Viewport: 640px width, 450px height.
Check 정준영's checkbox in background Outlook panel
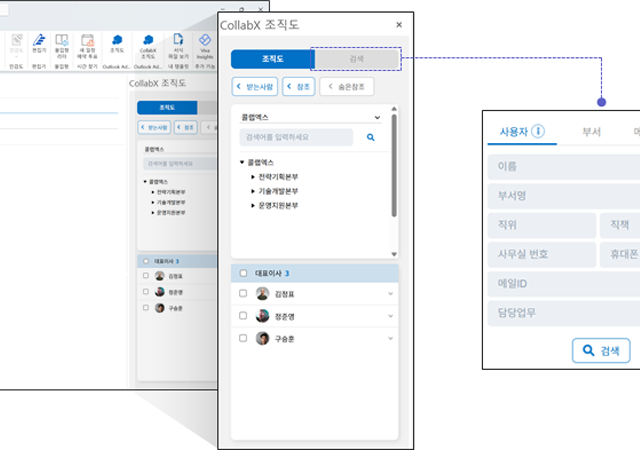[x=146, y=292]
